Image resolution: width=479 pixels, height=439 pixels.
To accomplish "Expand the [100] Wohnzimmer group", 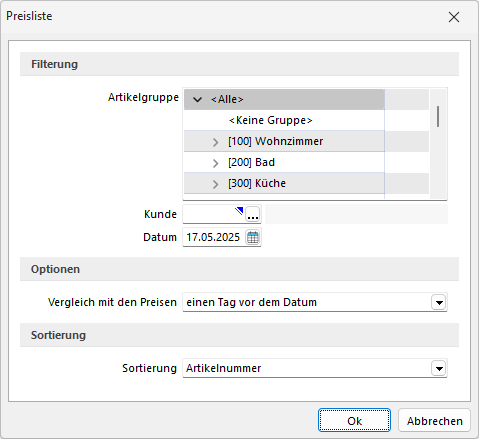I will pos(216,142).
